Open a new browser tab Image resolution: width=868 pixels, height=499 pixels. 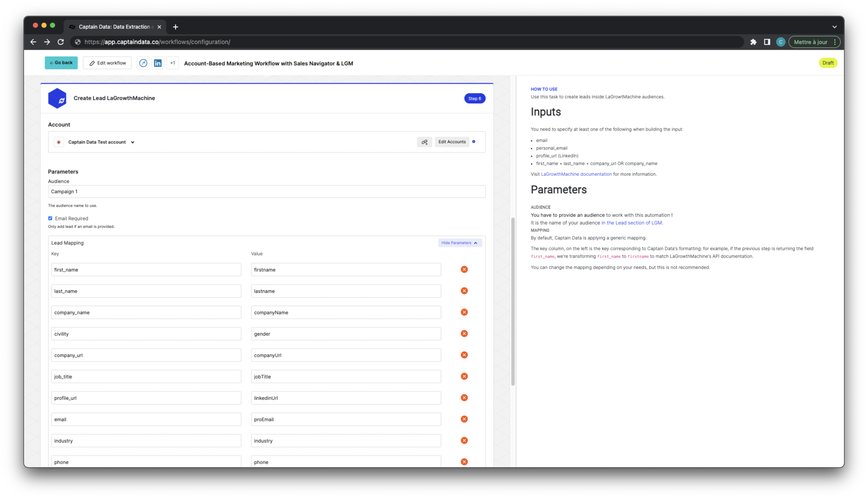(x=176, y=27)
